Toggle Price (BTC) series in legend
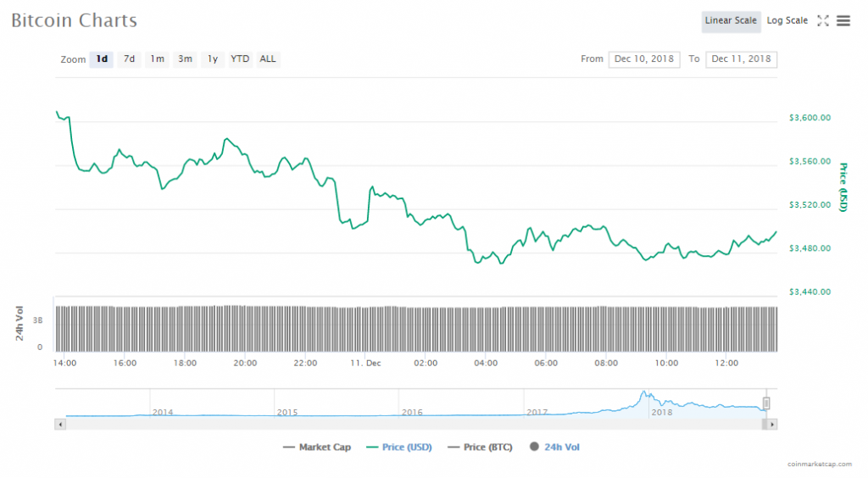 click(x=481, y=447)
